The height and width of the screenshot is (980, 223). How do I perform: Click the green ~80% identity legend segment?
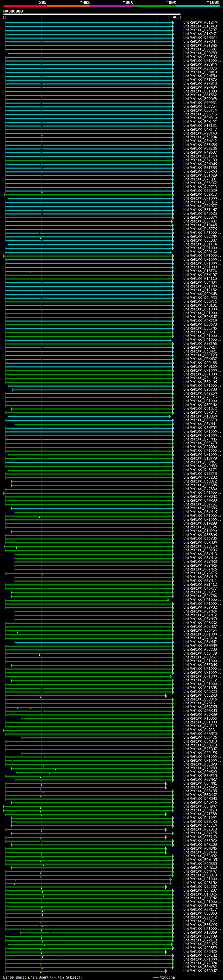point(154,6)
